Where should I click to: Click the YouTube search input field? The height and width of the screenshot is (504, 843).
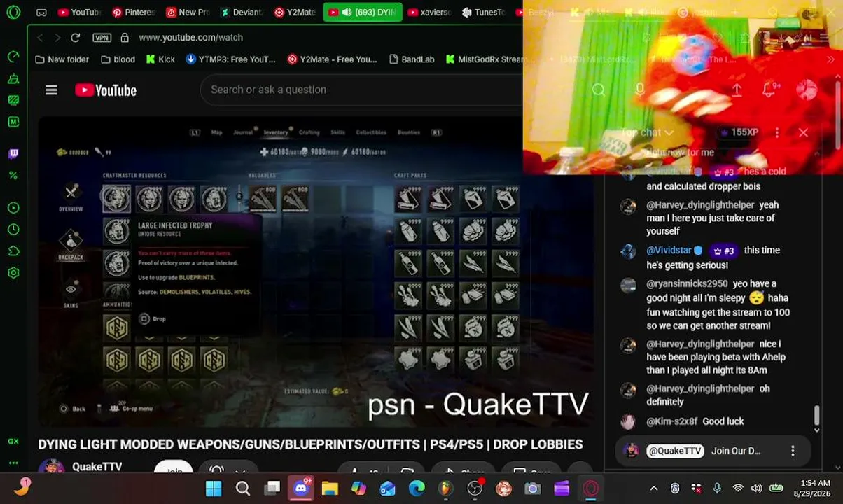pos(361,90)
